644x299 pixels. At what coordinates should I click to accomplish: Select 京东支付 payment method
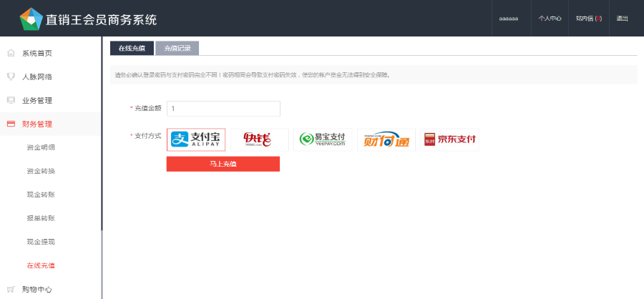coord(449,139)
